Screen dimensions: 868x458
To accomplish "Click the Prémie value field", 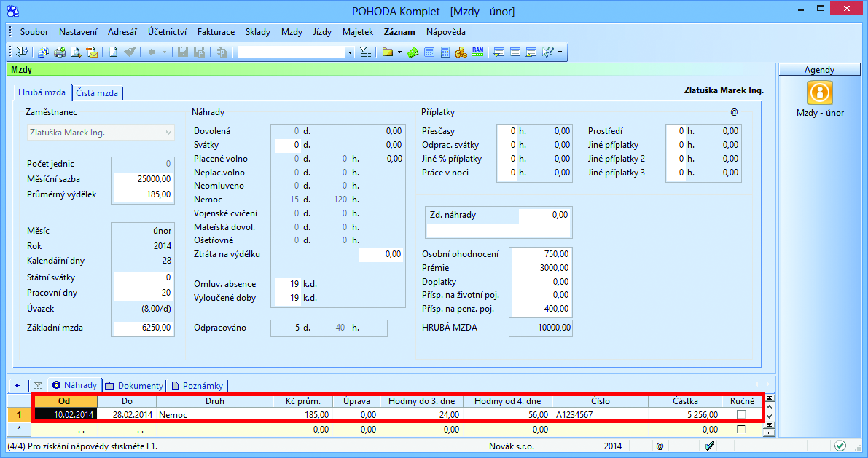I will pos(540,268).
